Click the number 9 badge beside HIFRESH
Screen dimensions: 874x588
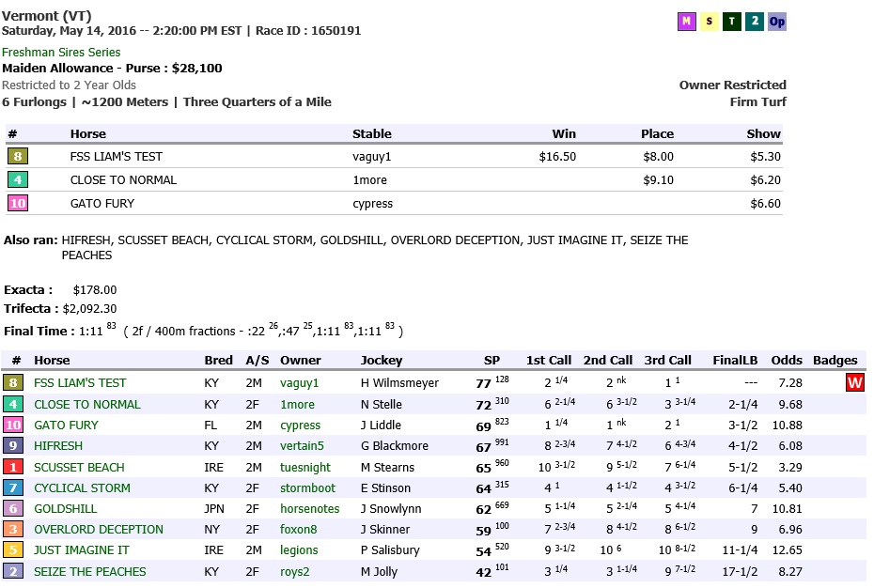click(13, 446)
